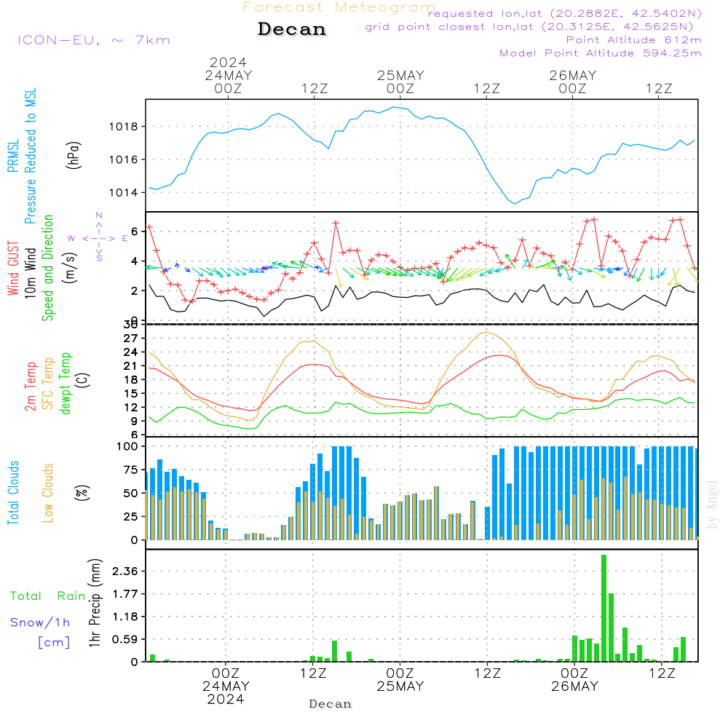Click requested lon,lat coordinates text
Screen dimensions: 728x728
click(x=565, y=13)
